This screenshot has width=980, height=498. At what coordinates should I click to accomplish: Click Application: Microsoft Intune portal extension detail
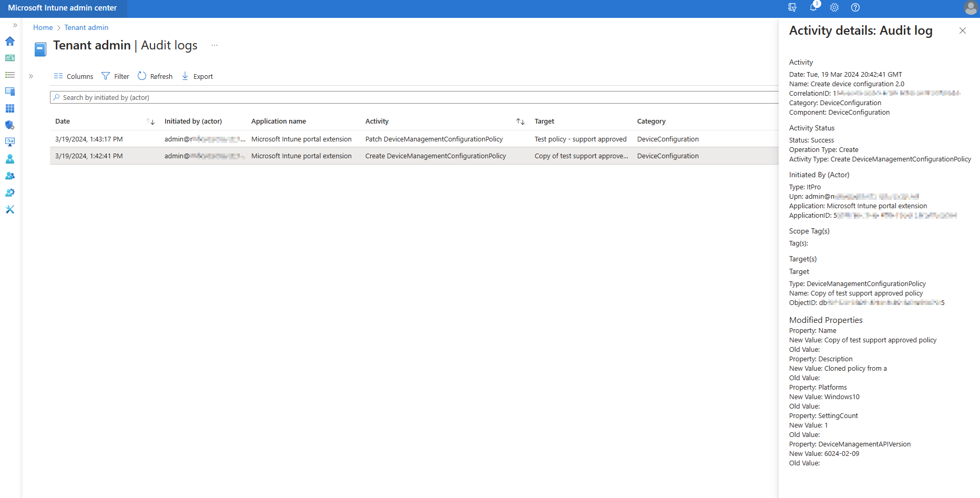pos(858,206)
